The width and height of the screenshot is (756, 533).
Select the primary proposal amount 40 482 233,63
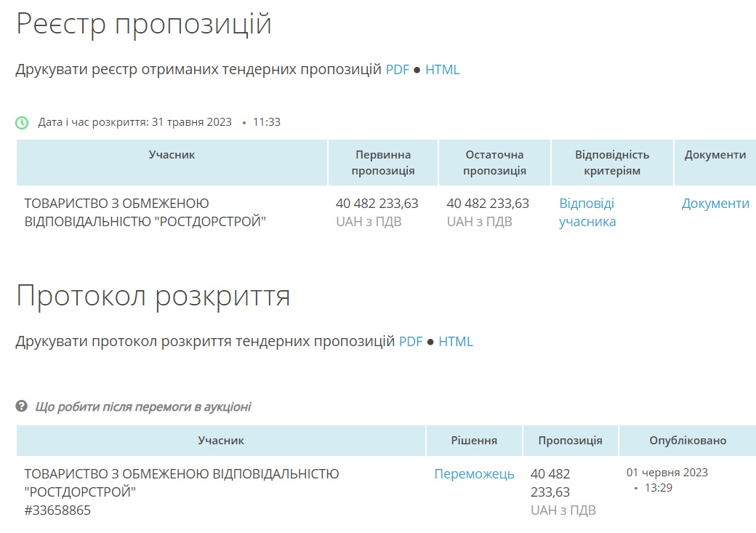377,204
